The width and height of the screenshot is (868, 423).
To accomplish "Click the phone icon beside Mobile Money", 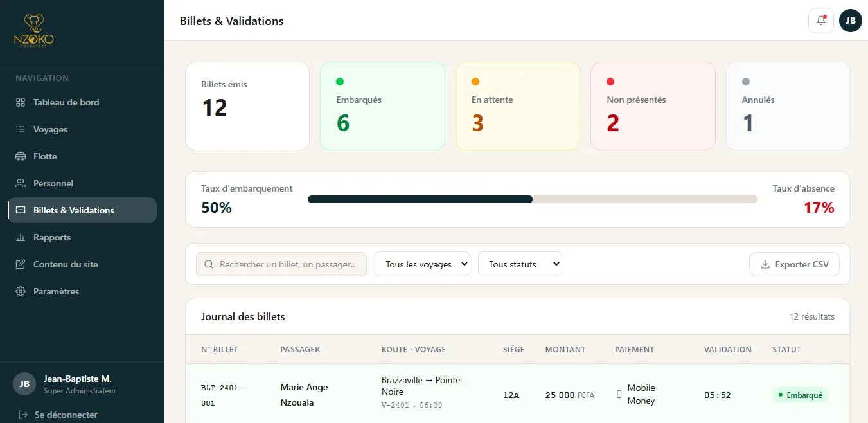I will coord(619,394).
